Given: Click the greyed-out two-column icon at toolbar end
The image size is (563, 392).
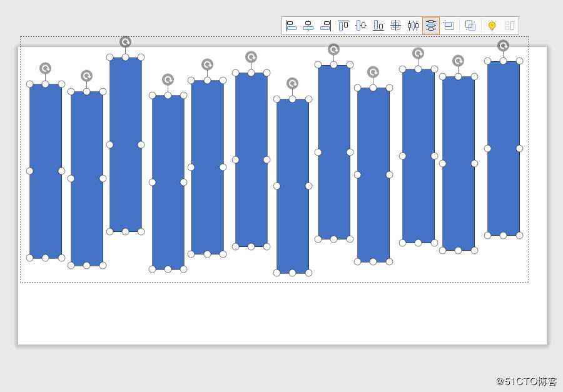Looking at the screenshot, I should coord(510,26).
